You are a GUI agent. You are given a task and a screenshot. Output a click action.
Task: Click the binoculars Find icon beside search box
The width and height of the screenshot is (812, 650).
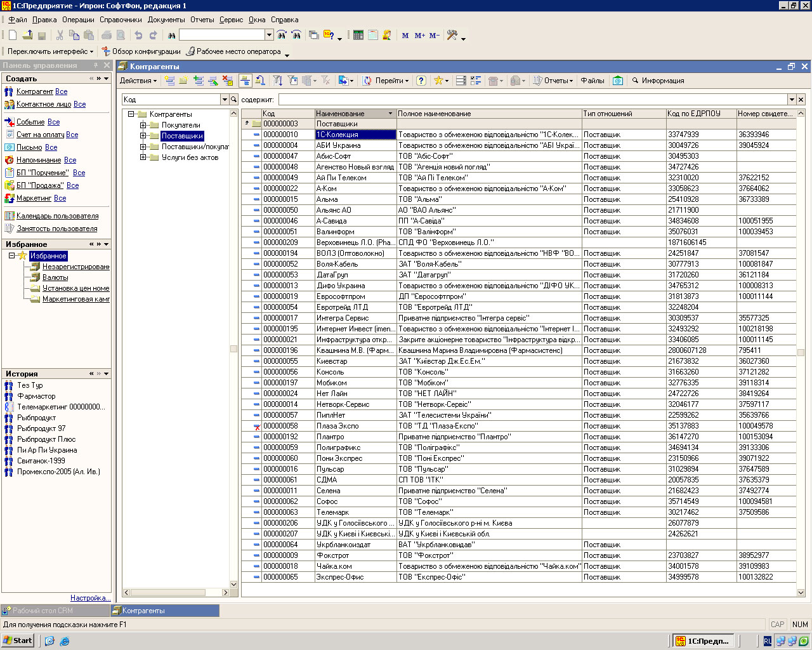click(171, 35)
